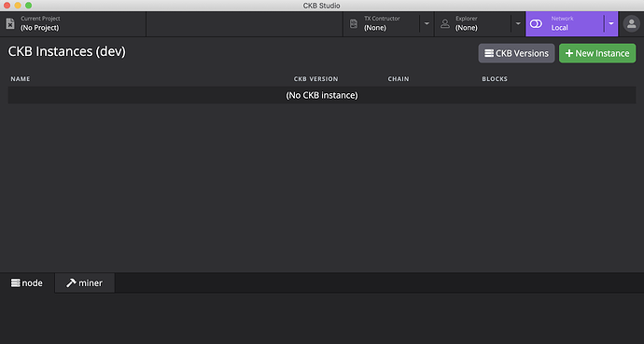Click the NAME column header
This screenshot has width=644, height=344.
click(x=21, y=78)
